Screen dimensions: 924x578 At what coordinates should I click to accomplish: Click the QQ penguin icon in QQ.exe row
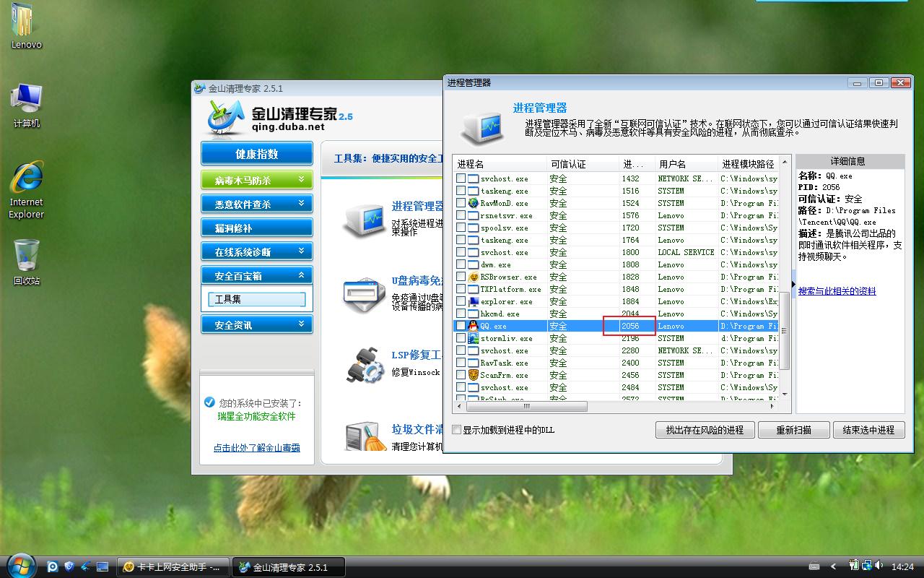pos(473,326)
